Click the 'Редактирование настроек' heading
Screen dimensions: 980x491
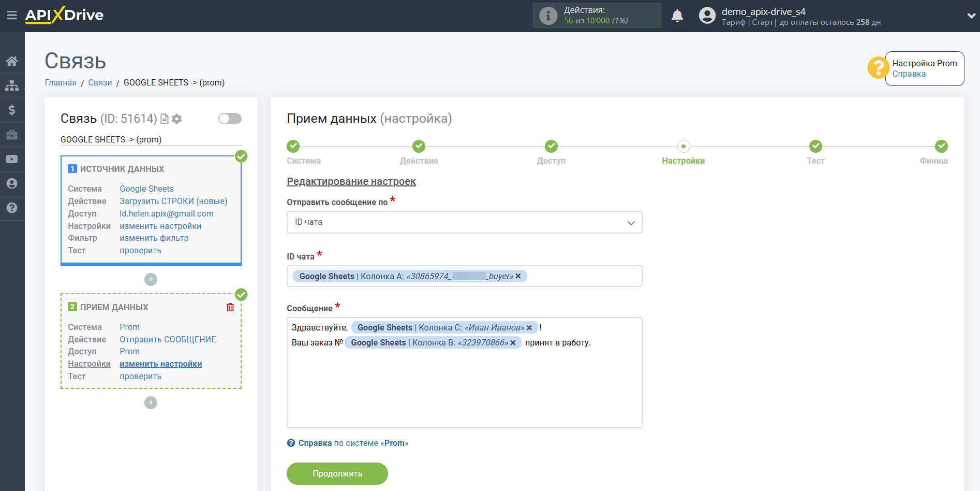[x=351, y=182]
